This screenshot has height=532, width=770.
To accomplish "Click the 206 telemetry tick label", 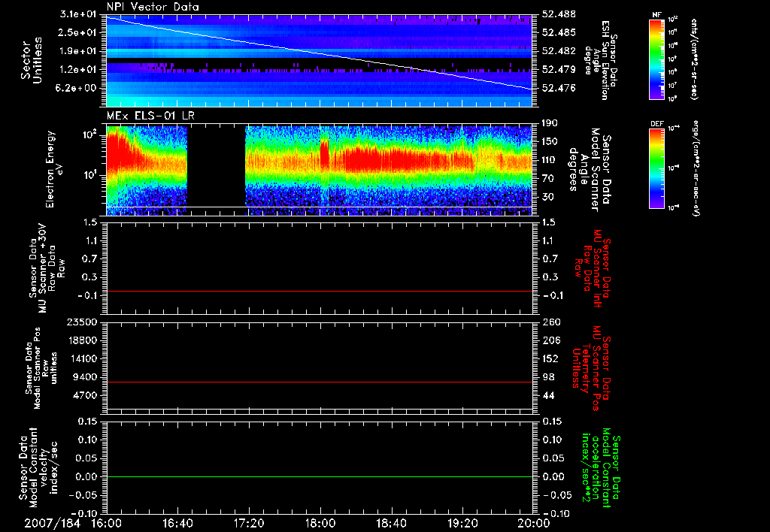I will [x=551, y=340].
